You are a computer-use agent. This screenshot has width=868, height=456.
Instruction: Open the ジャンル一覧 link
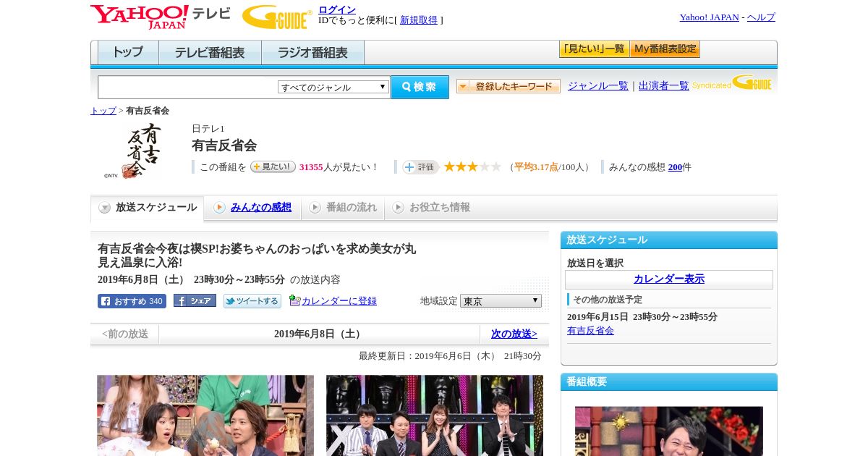click(x=597, y=85)
